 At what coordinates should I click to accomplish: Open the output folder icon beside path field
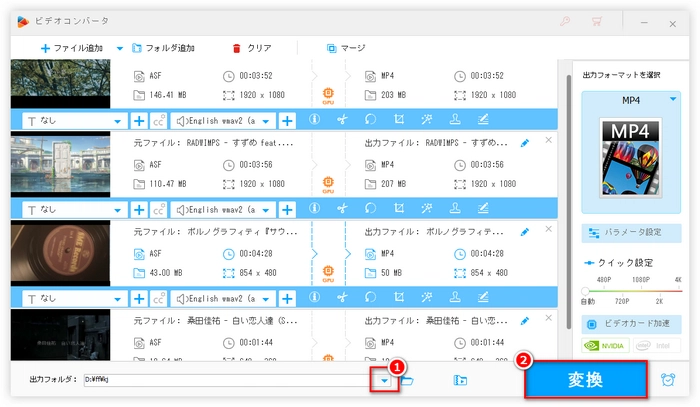point(408,380)
